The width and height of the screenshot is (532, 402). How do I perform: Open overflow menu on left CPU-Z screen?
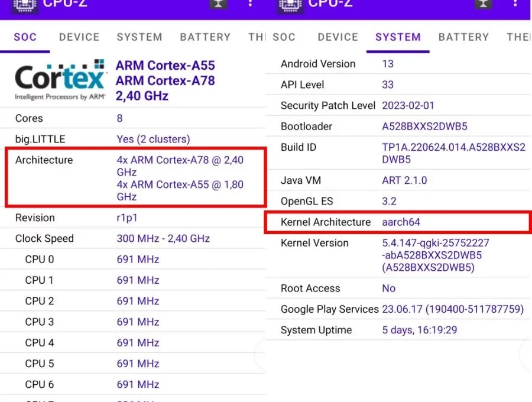pos(250,4)
